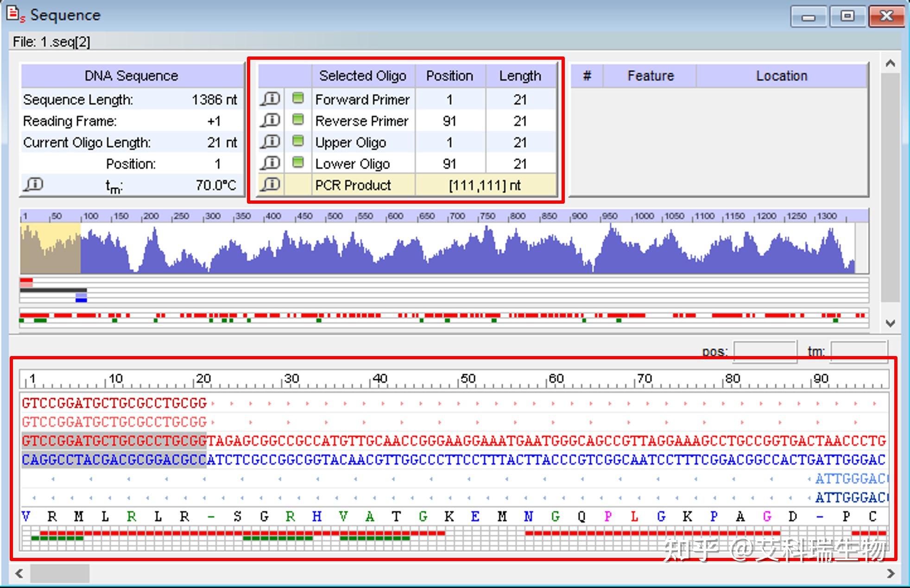This screenshot has width=910, height=588.
Task: Click scroll up arrow of upper panel
Action: 890,64
